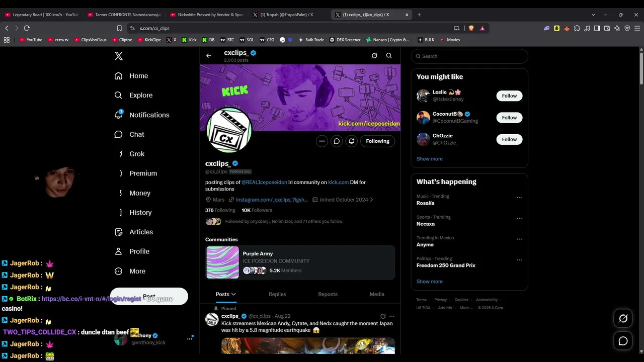Follow Leslie in You might like
This screenshot has height=362, width=644.
point(509,96)
